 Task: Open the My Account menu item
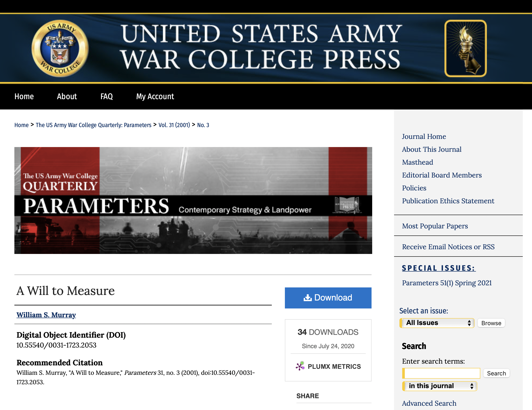pos(155,97)
